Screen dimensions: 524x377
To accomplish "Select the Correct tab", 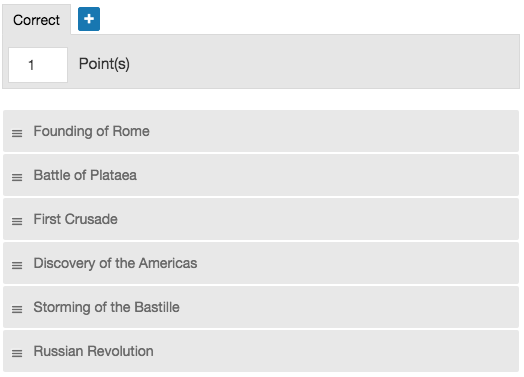I will click(x=36, y=20).
